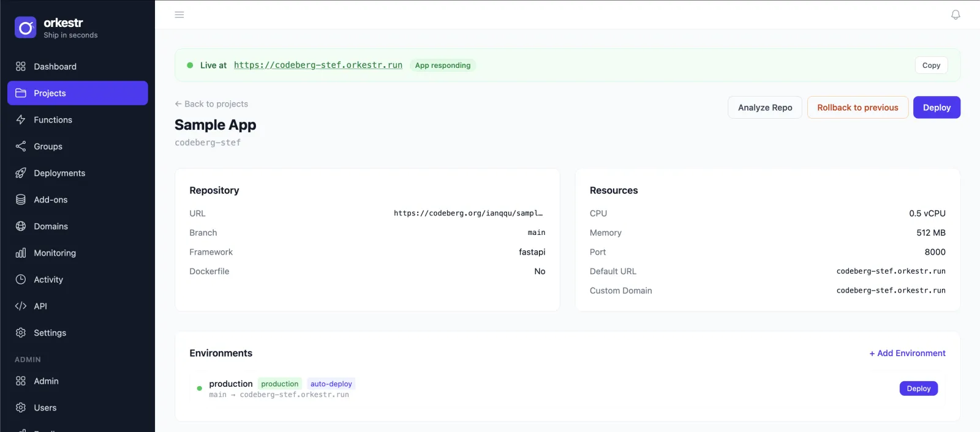Click + Add Environment link
The image size is (980, 432).
(907, 353)
